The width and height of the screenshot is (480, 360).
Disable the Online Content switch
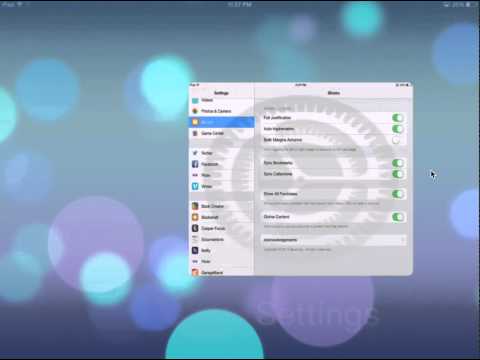(x=397, y=217)
